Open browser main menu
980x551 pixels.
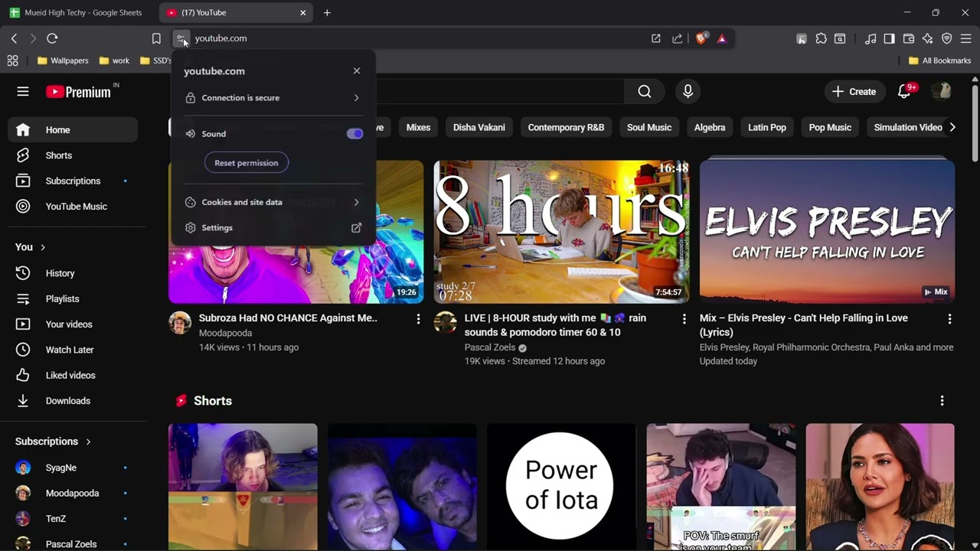(x=966, y=38)
